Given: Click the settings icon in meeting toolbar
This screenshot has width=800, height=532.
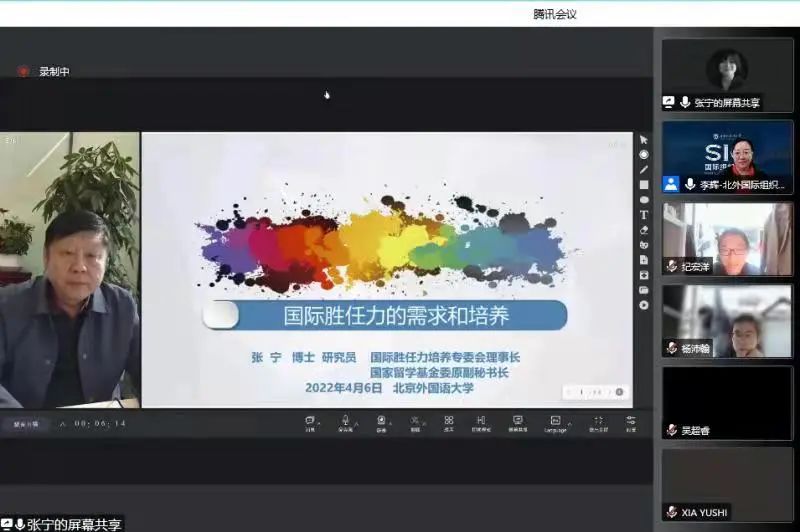Looking at the screenshot, I should pos(631,423).
